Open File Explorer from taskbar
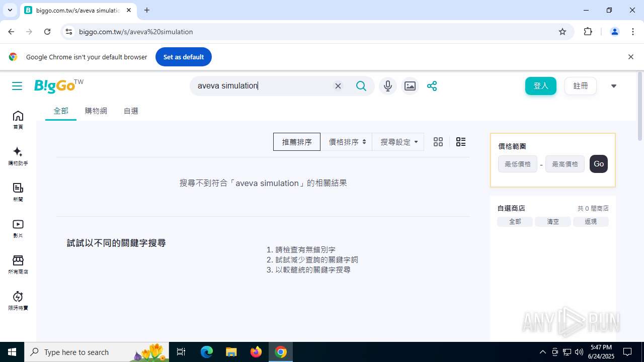644x362 pixels. point(231,352)
